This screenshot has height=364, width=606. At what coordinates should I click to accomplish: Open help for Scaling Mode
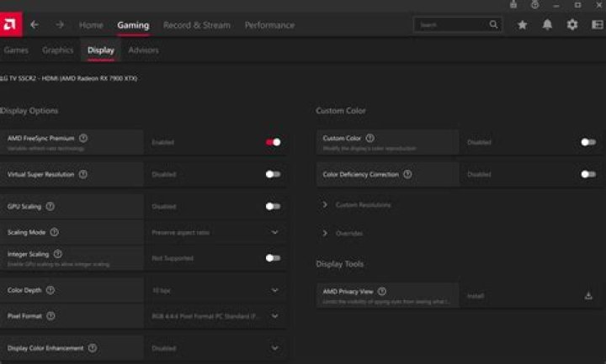pos(54,232)
